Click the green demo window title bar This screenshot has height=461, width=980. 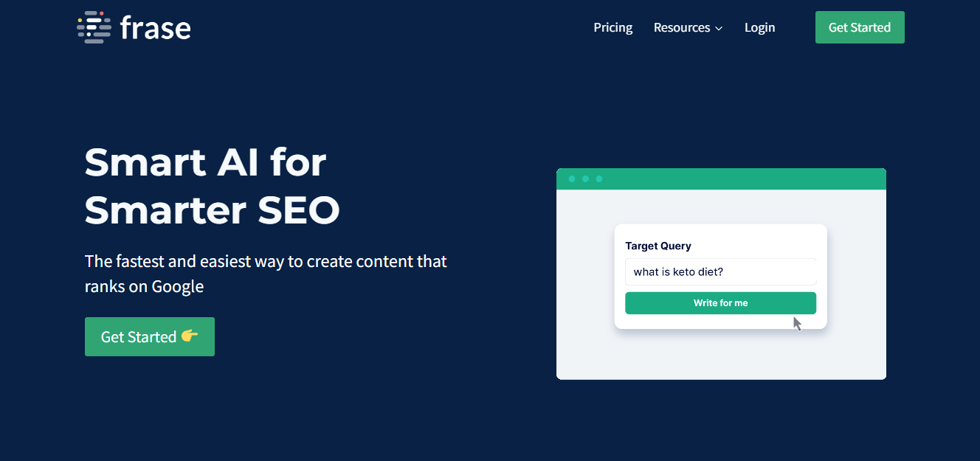coord(721,179)
